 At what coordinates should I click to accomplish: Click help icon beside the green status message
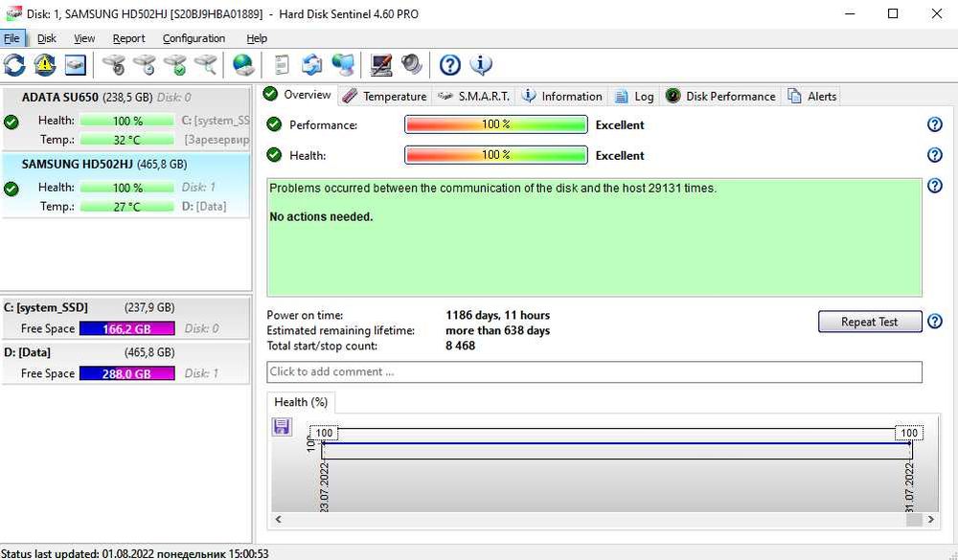[x=935, y=185]
